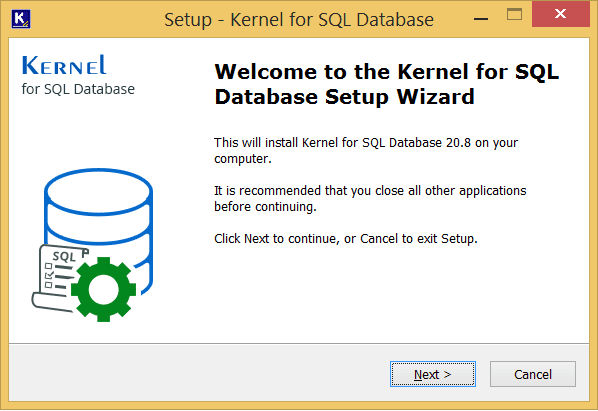Click the text 'This will install Kernel for SQL Database 20.8'

tap(342, 143)
